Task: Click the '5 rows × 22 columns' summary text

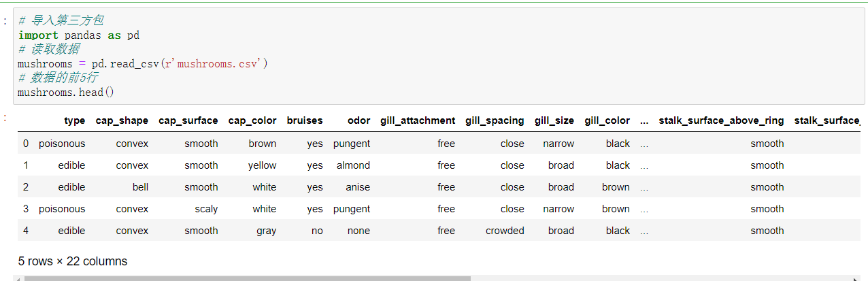Action: [x=73, y=261]
